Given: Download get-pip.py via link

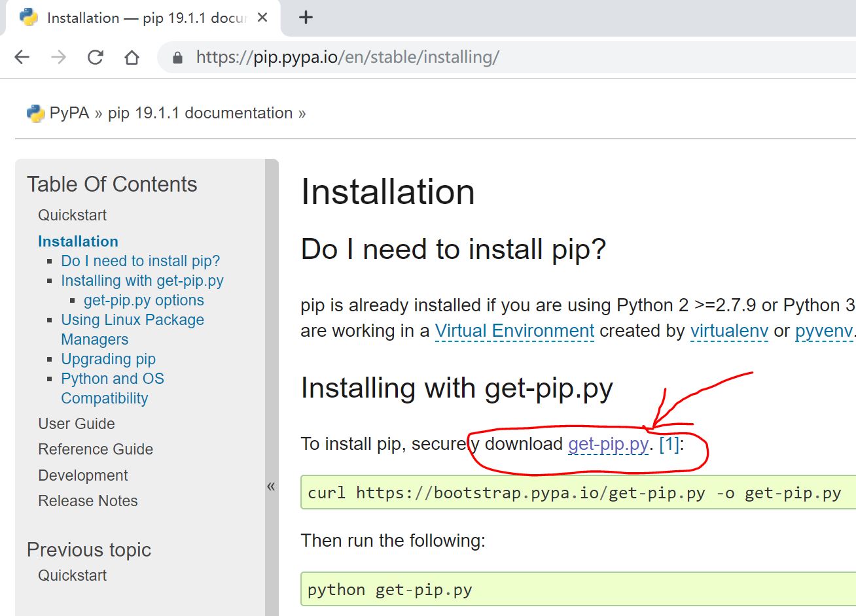Looking at the screenshot, I should tap(608, 444).
